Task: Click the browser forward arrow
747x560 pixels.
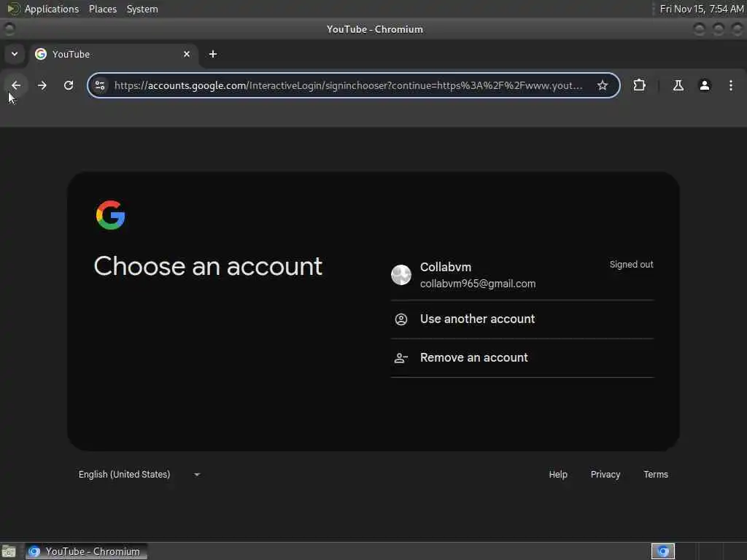Action: point(42,85)
